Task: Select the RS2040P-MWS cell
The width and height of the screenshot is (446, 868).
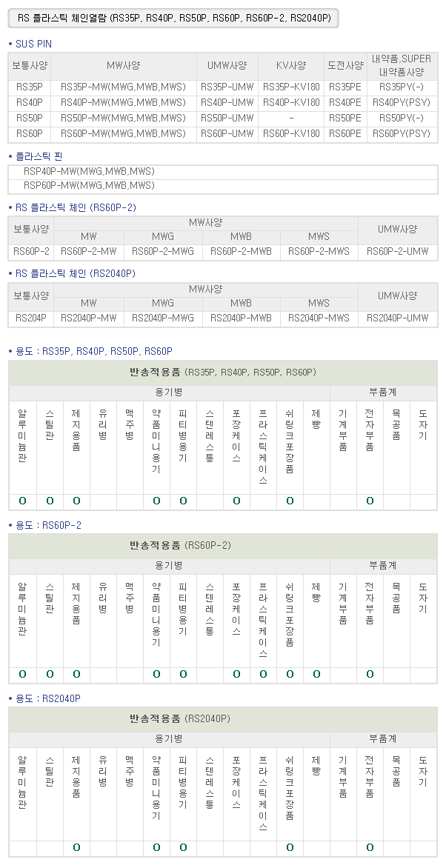Action: [x=319, y=318]
